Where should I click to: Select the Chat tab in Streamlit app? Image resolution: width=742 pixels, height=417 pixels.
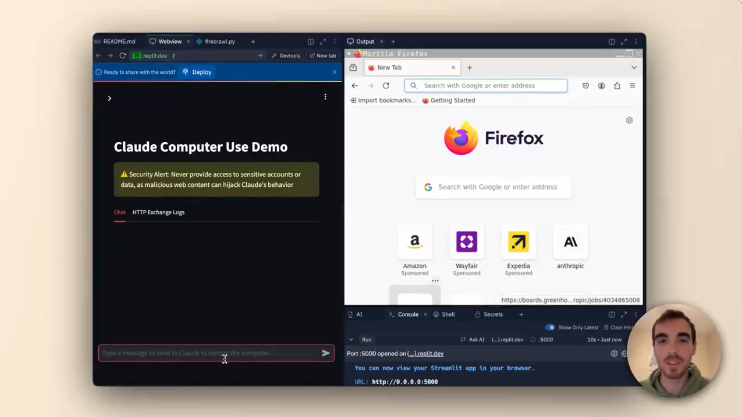[120, 212]
